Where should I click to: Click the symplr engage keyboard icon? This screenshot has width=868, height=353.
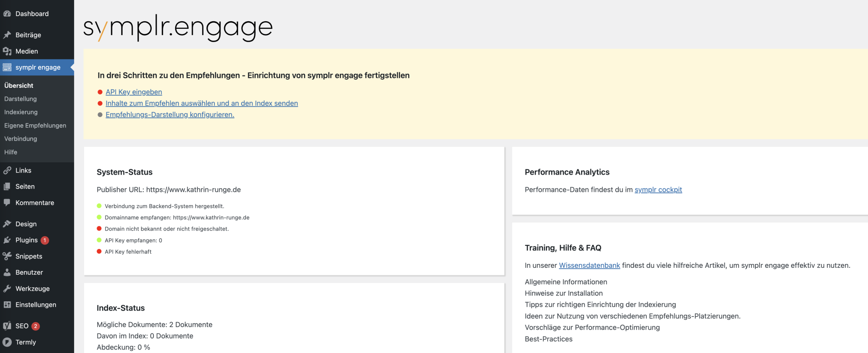pyautogui.click(x=7, y=67)
